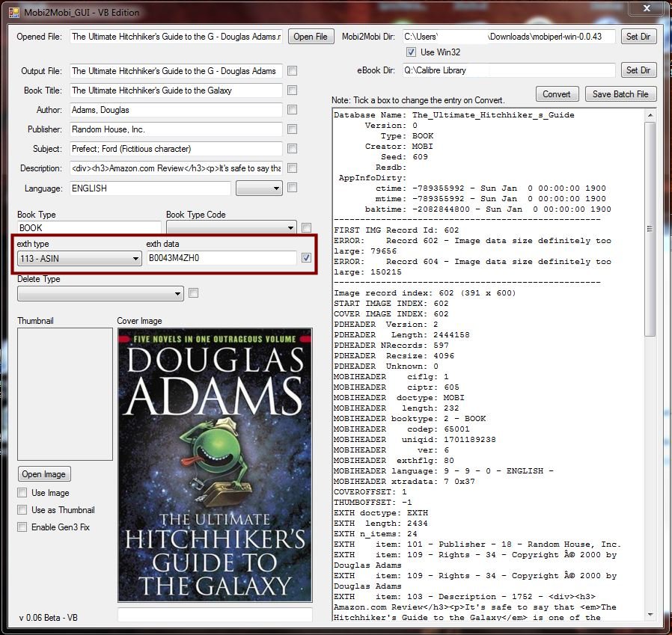Enable the Use as Thumbnail checkbox
The width and height of the screenshot is (672, 635).
tap(22, 510)
